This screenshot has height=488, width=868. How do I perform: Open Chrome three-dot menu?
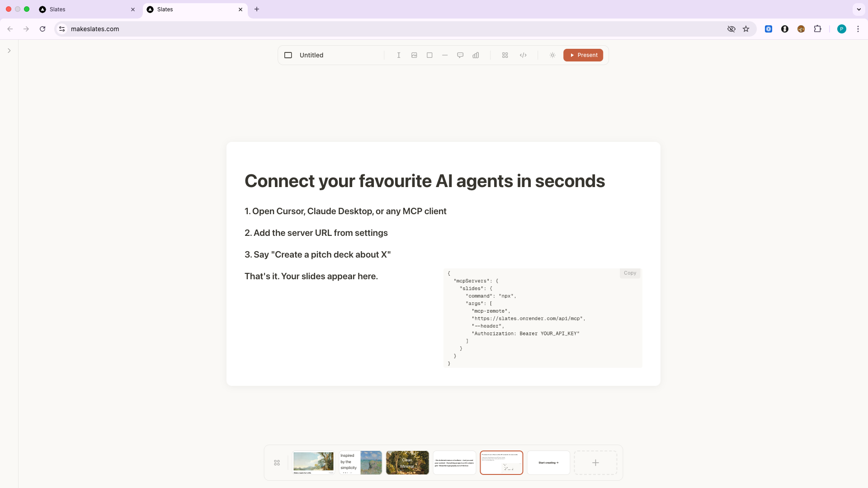pos(858,29)
